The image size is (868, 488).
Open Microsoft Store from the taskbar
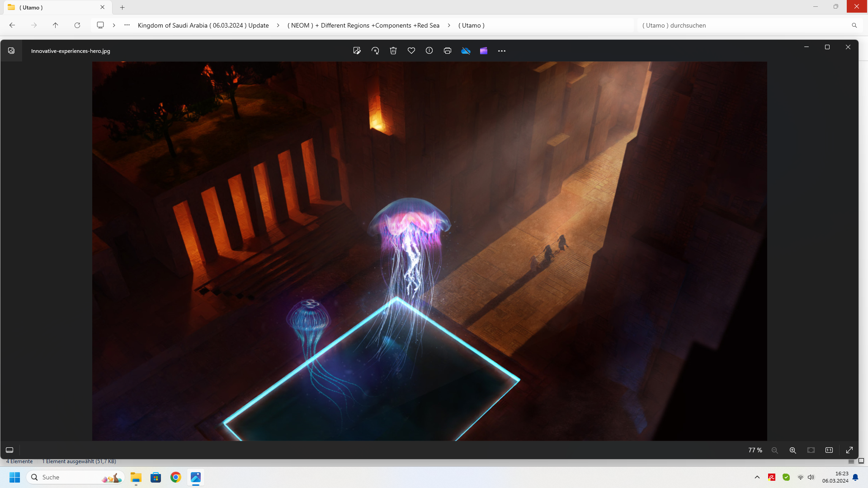156,477
